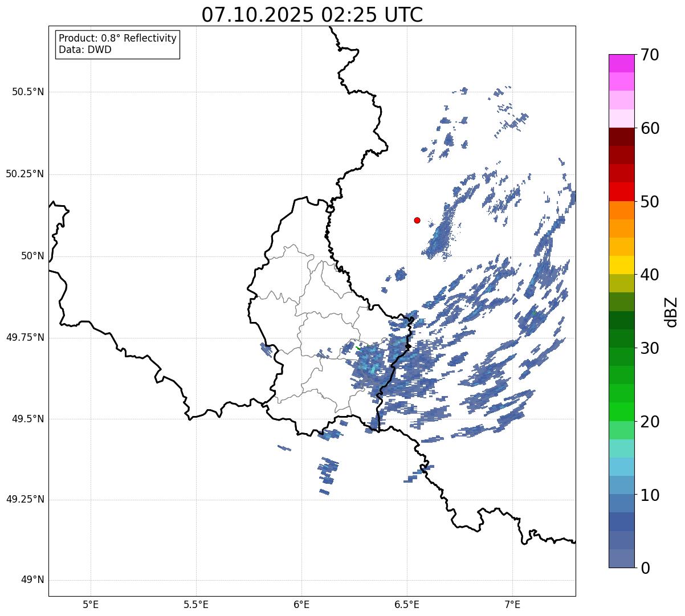685x616 pixels.
Task: Click the colorbar 20 tick label
Action: [649, 422]
